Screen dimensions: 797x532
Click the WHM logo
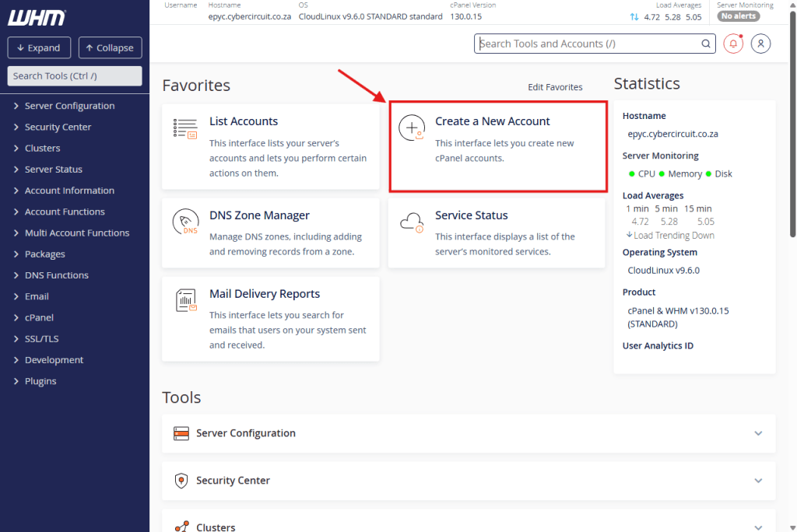pyautogui.click(x=37, y=18)
